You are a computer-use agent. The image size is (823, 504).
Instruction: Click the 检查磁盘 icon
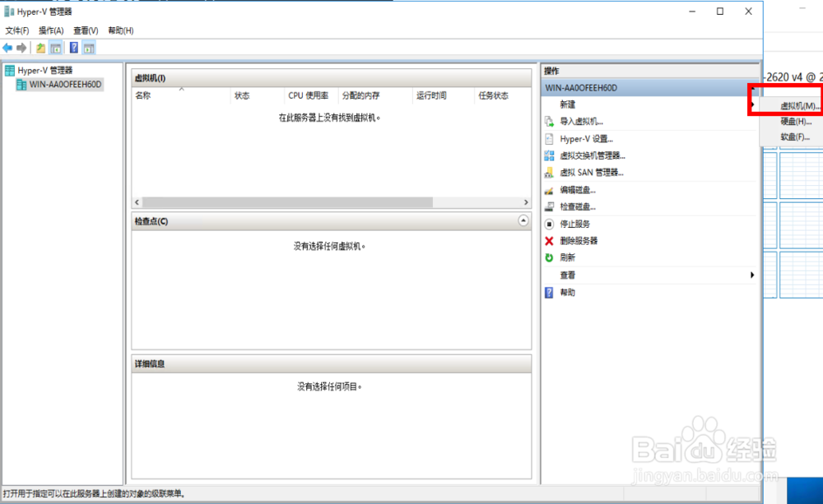(x=549, y=206)
